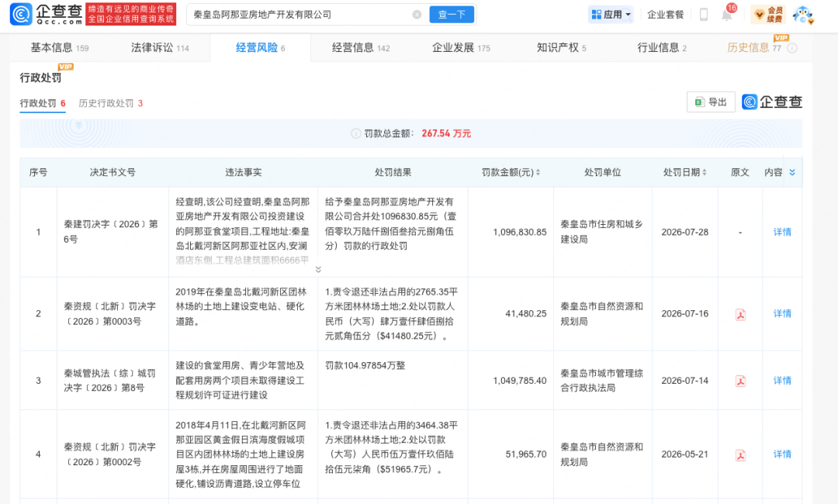
Task: Open PDF original for 秦资规 第0003号 row
Action: pyautogui.click(x=740, y=314)
